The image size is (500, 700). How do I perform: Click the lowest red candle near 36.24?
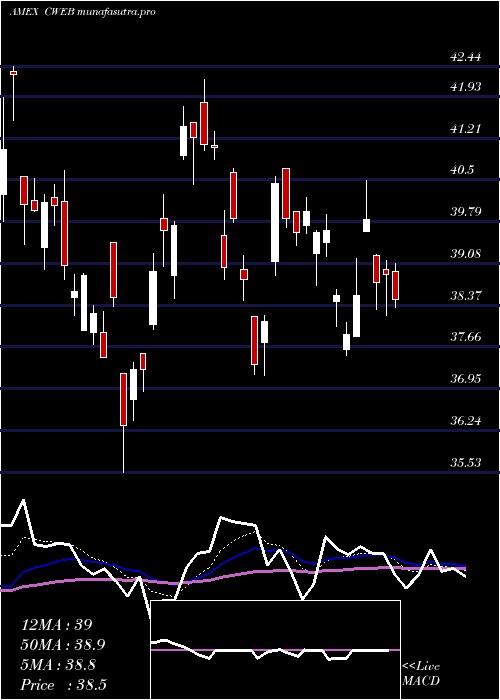[x=123, y=400]
